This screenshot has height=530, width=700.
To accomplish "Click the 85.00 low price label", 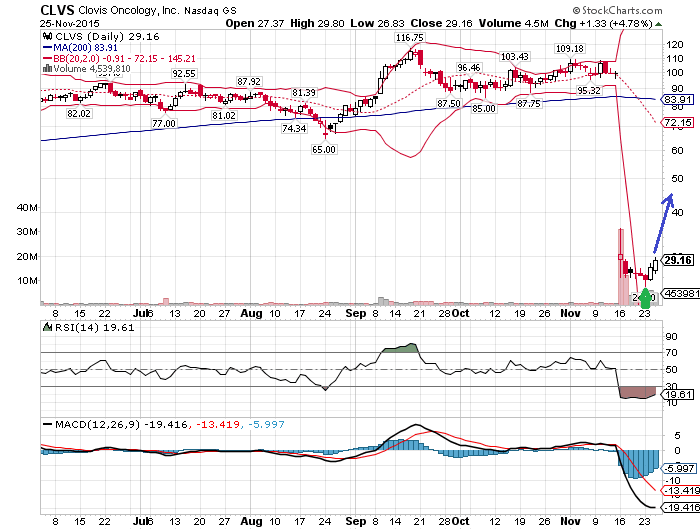I will tap(483, 109).
